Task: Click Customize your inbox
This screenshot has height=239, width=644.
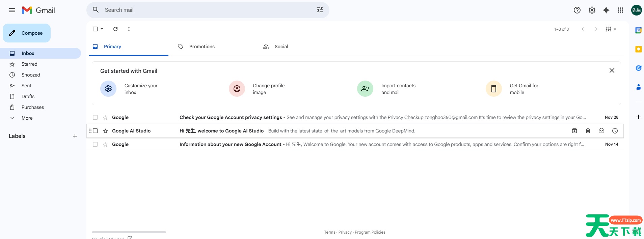Action: [129, 89]
